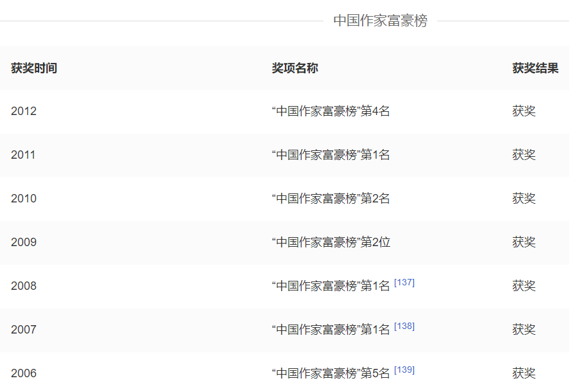The height and width of the screenshot is (392, 569).
Task: Open citation [139] beside the 第5名 entry
Action: coord(404,370)
